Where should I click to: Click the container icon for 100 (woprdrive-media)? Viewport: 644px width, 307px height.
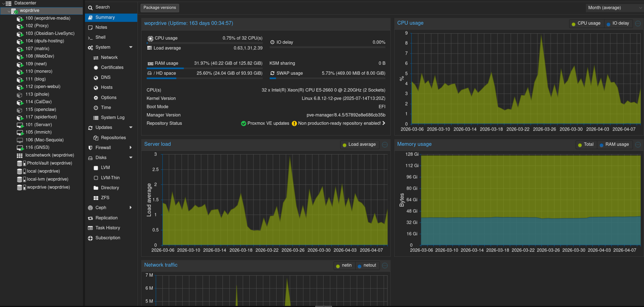[20, 19]
